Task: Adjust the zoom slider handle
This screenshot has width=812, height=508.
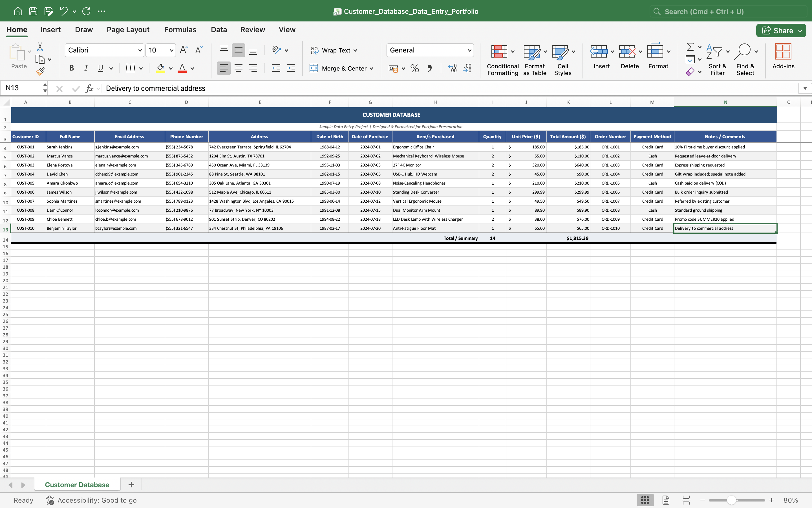Action: click(x=731, y=500)
